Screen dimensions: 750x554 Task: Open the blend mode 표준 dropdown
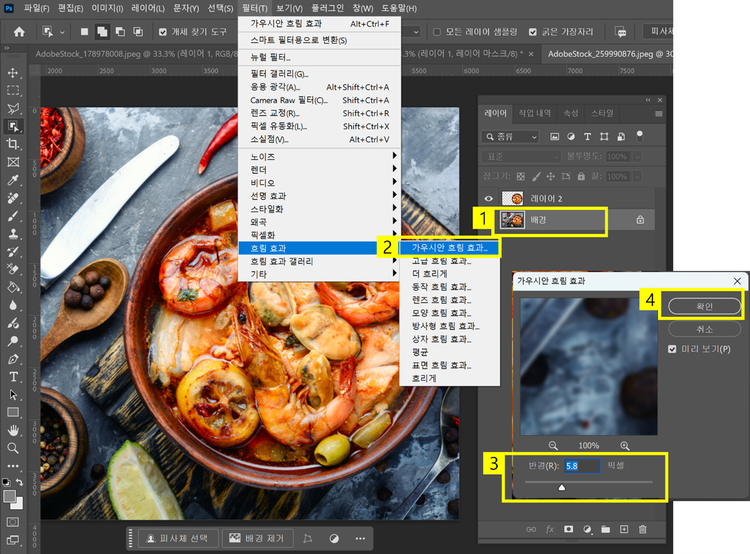pyautogui.click(x=521, y=156)
